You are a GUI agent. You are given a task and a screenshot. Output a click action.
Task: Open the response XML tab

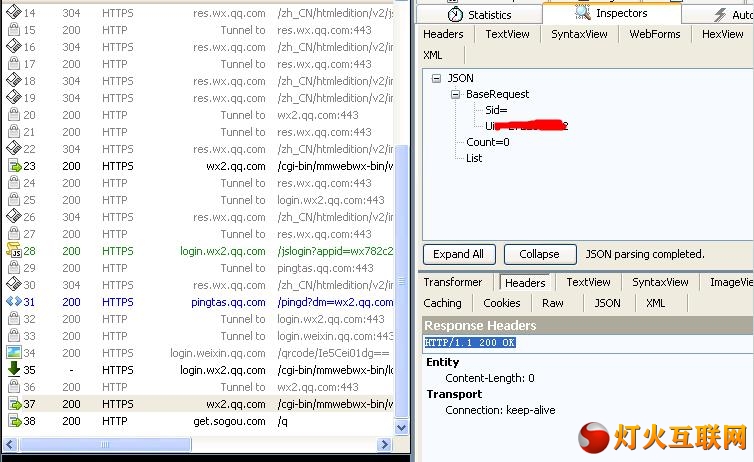pyautogui.click(x=655, y=303)
